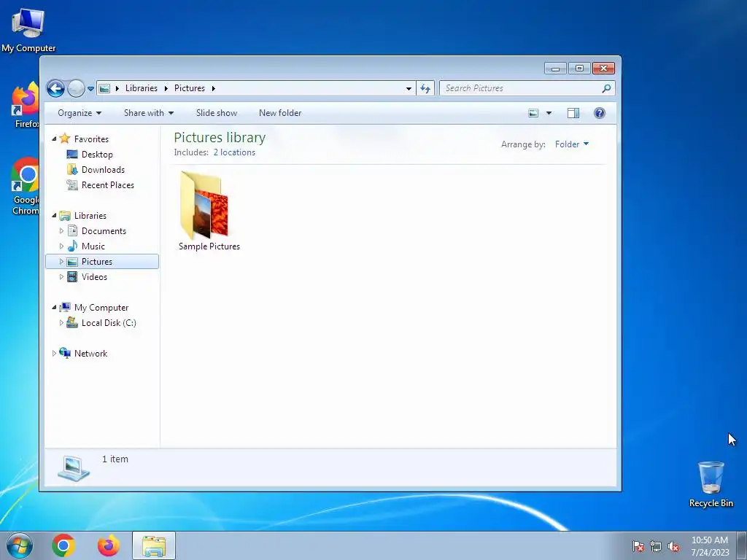Refresh the Pictures folder view
The image size is (747, 560).
click(425, 88)
